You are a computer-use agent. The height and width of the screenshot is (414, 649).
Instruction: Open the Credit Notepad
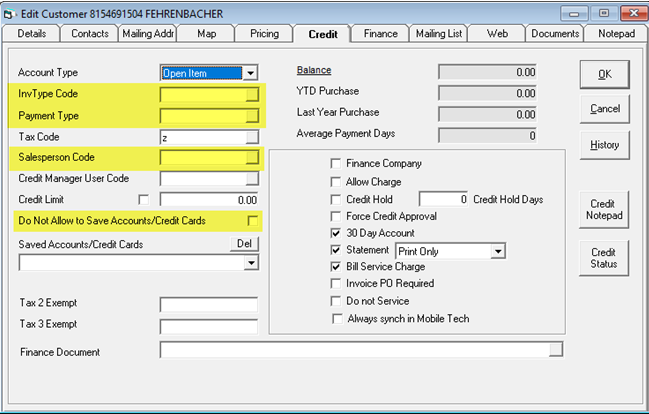click(604, 209)
